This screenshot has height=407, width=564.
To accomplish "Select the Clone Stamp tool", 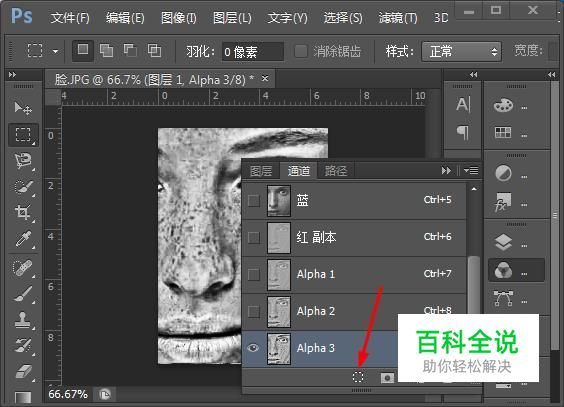I will 23,319.
